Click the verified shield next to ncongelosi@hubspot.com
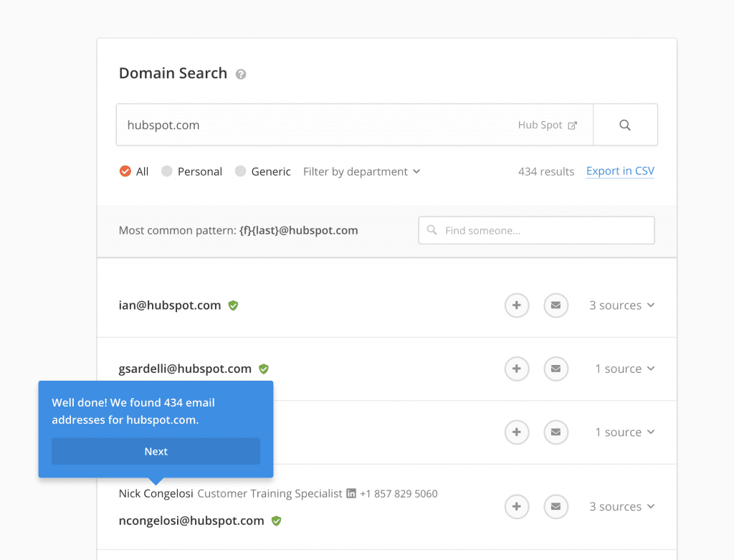This screenshot has width=734, height=560. tap(276, 521)
